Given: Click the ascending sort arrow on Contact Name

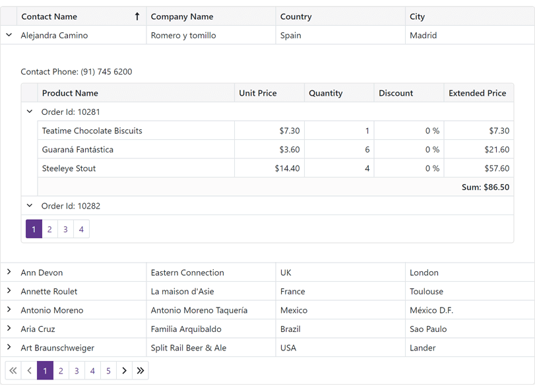Looking at the screenshot, I should click(137, 16).
